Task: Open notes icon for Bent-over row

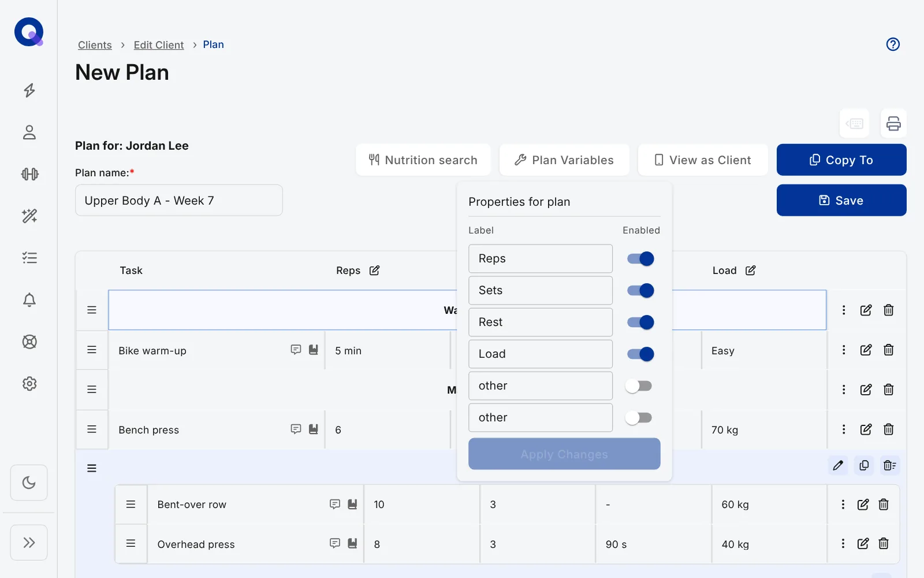Action: pyautogui.click(x=335, y=504)
